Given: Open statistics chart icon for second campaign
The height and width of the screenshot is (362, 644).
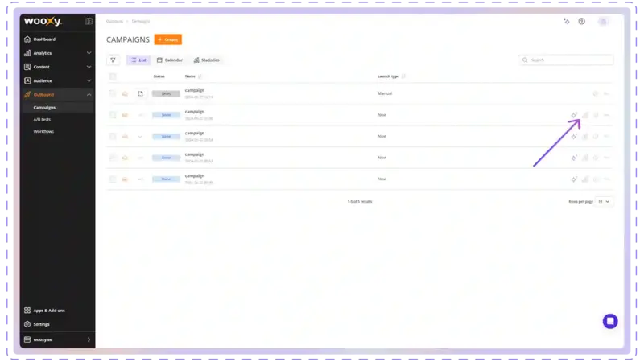Looking at the screenshot, I should click(x=585, y=115).
